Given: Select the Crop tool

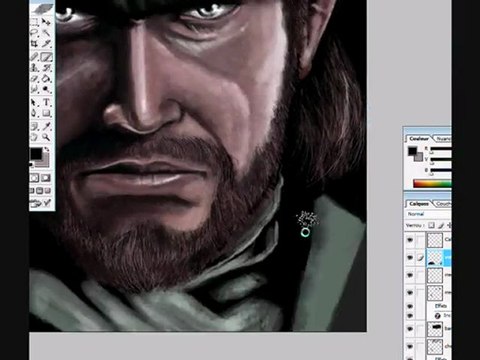Looking at the screenshot, I should tap(34, 43).
